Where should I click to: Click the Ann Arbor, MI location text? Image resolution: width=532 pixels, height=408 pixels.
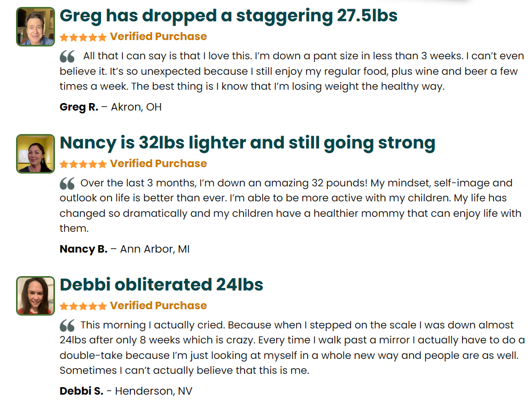(x=155, y=249)
